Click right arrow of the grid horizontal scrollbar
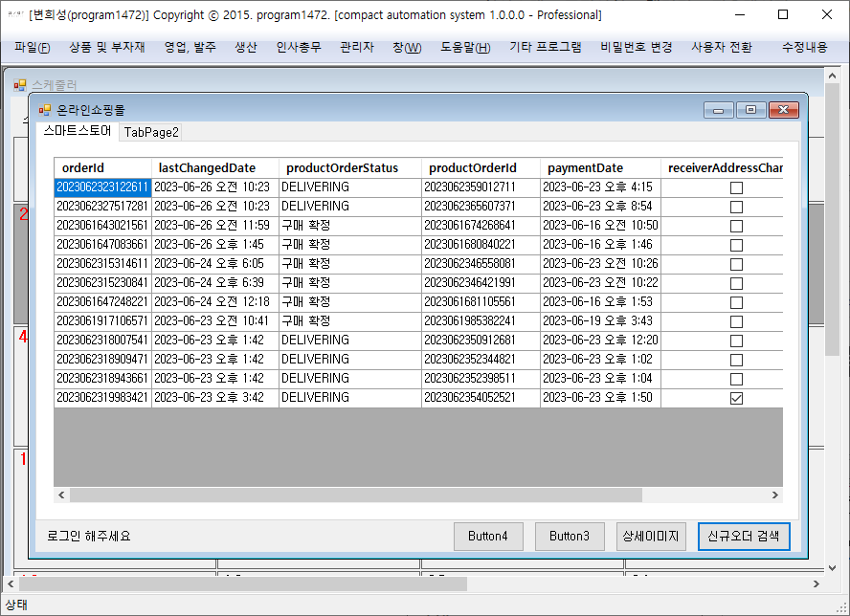 coord(774,495)
